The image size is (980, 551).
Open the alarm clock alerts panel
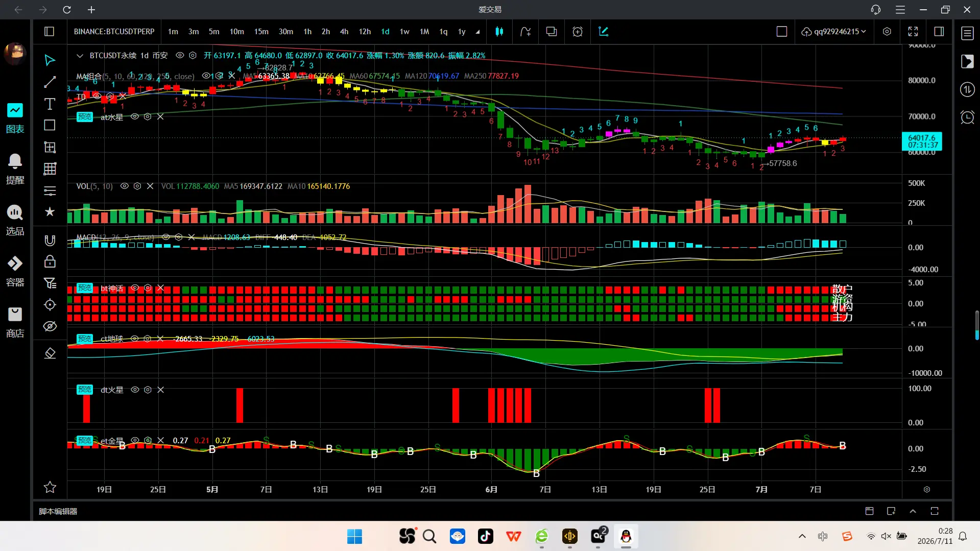(x=967, y=117)
